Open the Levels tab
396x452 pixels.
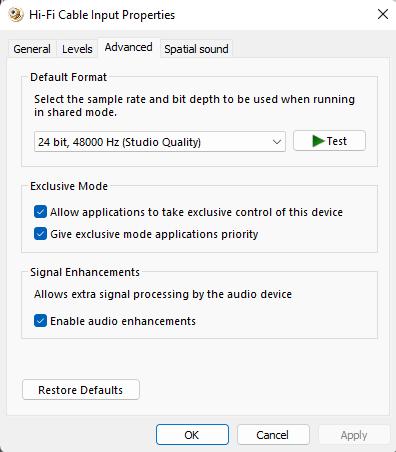tap(77, 49)
